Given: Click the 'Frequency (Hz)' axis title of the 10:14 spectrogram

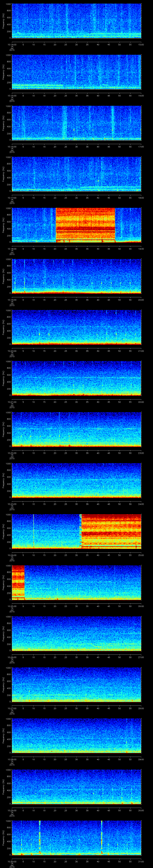Looking at the screenshot, I should [3, 21].
